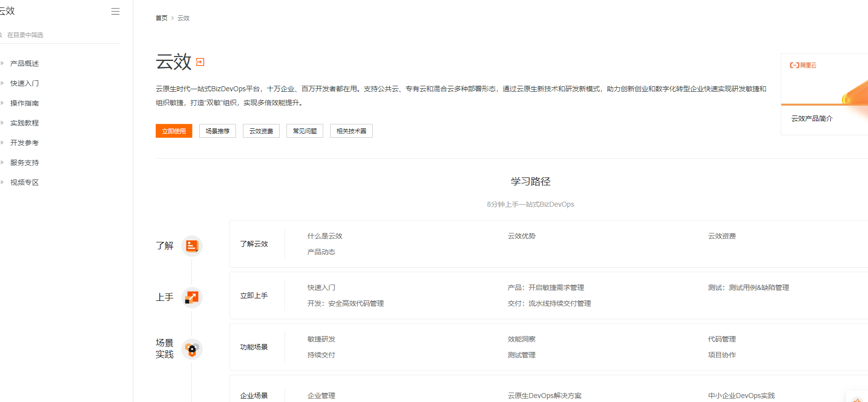The height and width of the screenshot is (402, 868).
Task: Select the 上手 arrow step icon
Action: 192,297
